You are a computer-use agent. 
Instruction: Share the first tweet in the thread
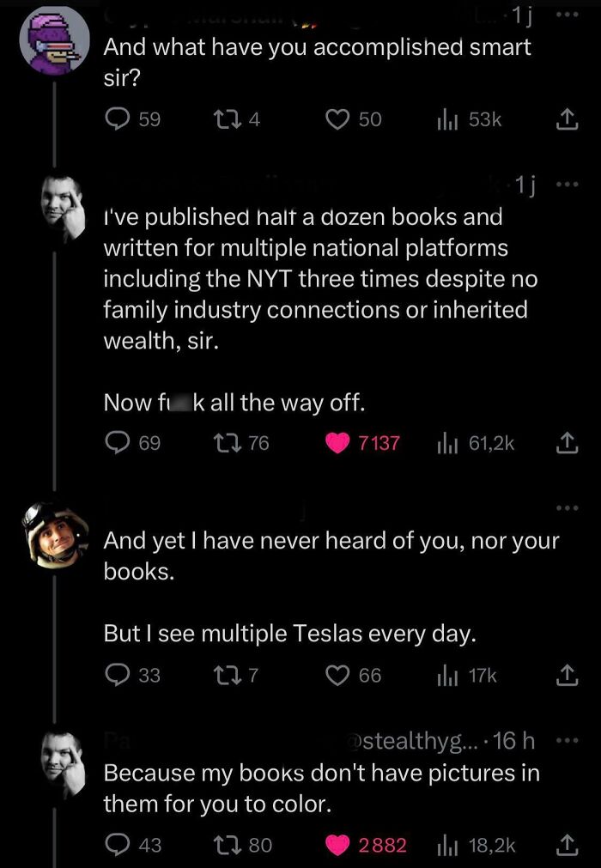click(566, 119)
